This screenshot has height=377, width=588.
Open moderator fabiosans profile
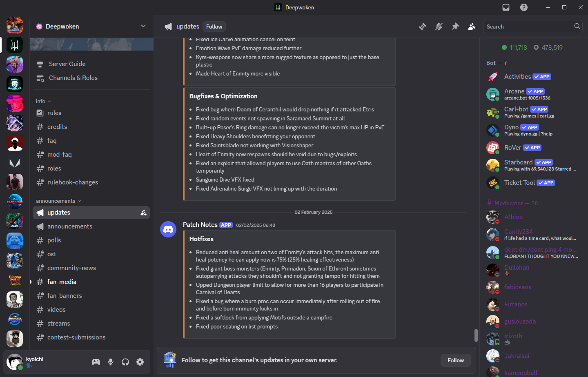point(532,287)
